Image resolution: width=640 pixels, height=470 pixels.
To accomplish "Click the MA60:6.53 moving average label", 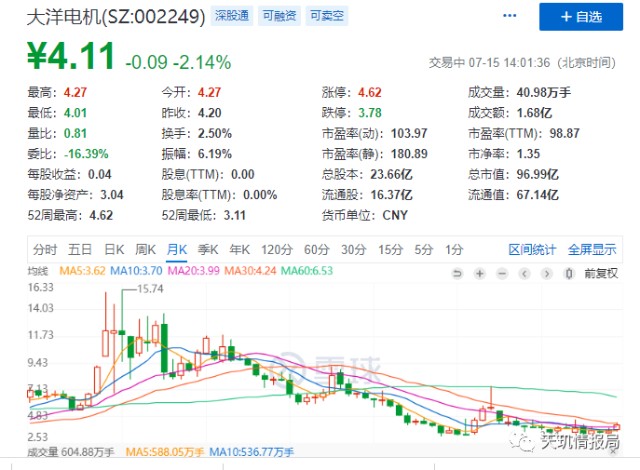I will [x=307, y=271].
